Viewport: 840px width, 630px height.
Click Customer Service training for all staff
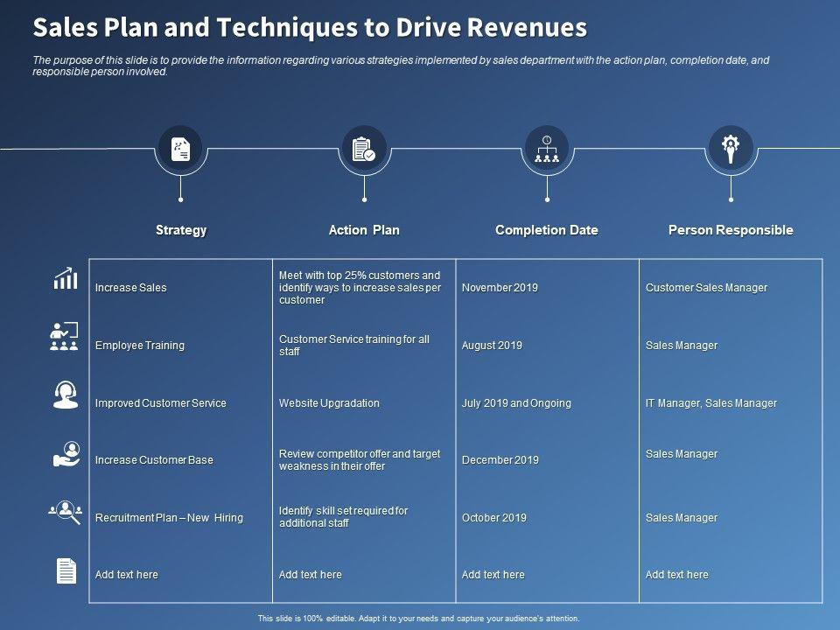(x=354, y=346)
